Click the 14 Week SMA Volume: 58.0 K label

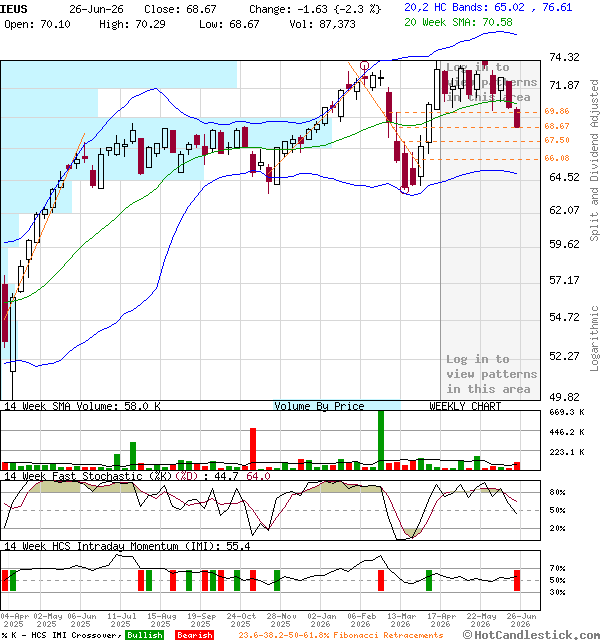point(82,406)
